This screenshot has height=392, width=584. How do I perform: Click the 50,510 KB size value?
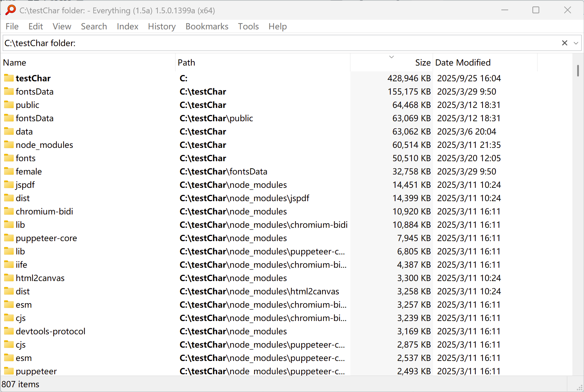point(412,158)
